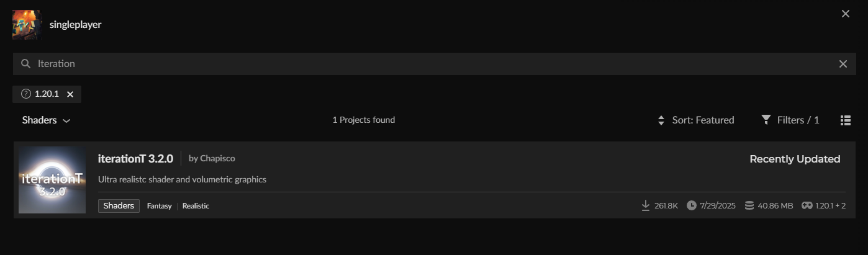Image resolution: width=868 pixels, height=255 pixels.
Task: Select the Shaders tag on the result
Action: tap(119, 206)
